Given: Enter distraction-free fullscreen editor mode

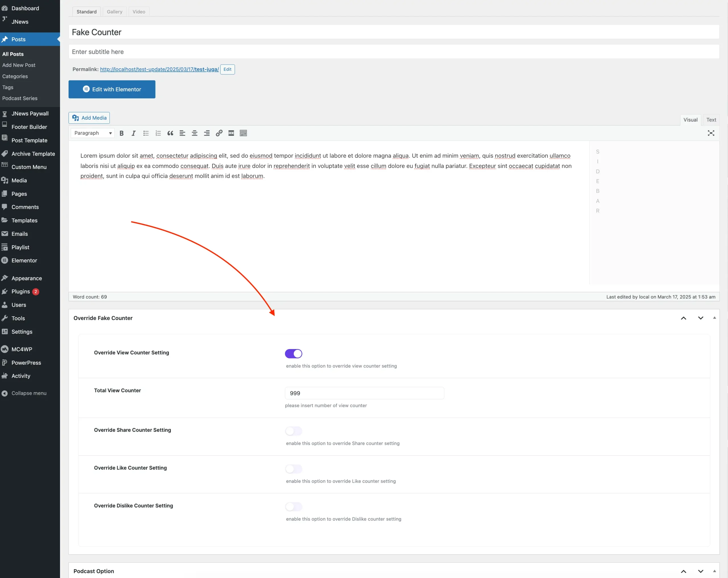Looking at the screenshot, I should coord(711,133).
